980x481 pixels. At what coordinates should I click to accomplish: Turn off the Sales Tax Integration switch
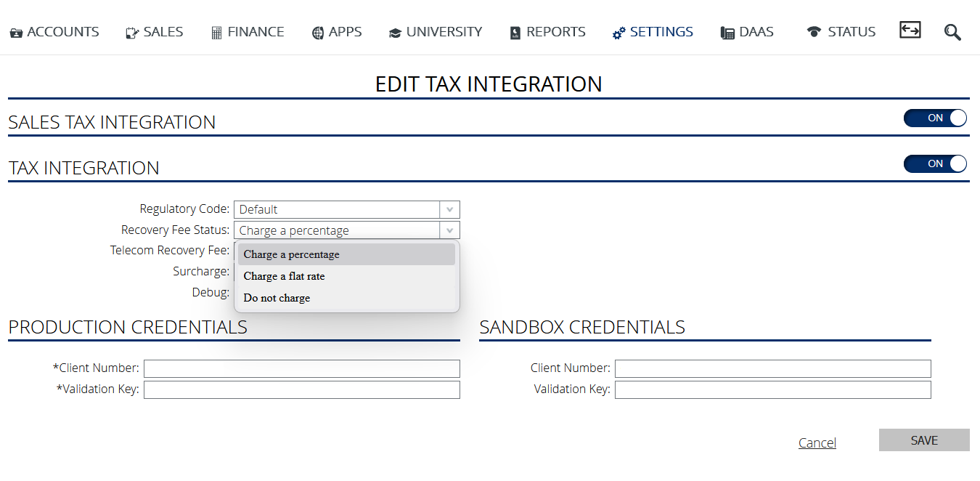click(x=935, y=118)
